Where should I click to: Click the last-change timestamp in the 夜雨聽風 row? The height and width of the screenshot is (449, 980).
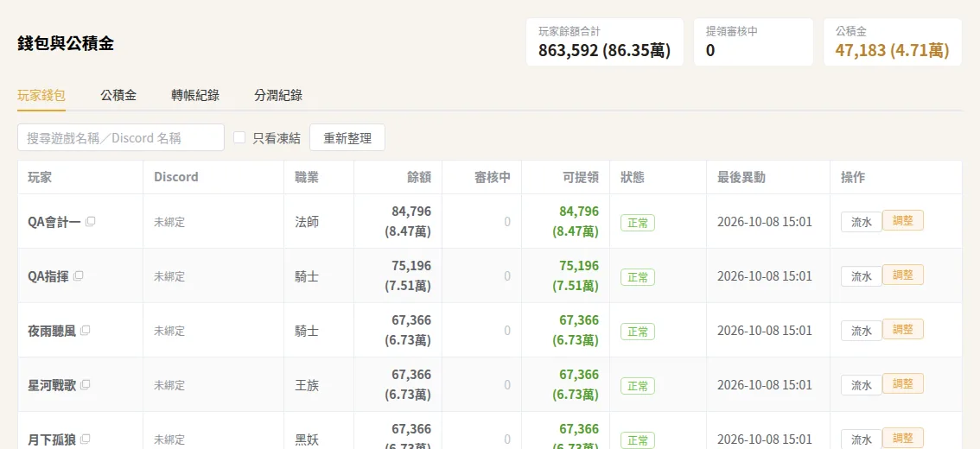(x=764, y=331)
